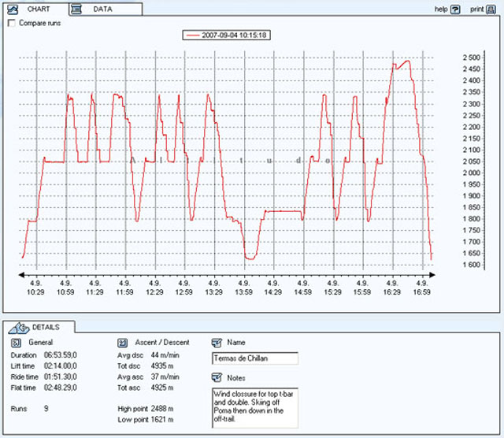Viewport: 504px width, 438px height.
Task: Click High point value 2488 m
Action: tap(162, 409)
